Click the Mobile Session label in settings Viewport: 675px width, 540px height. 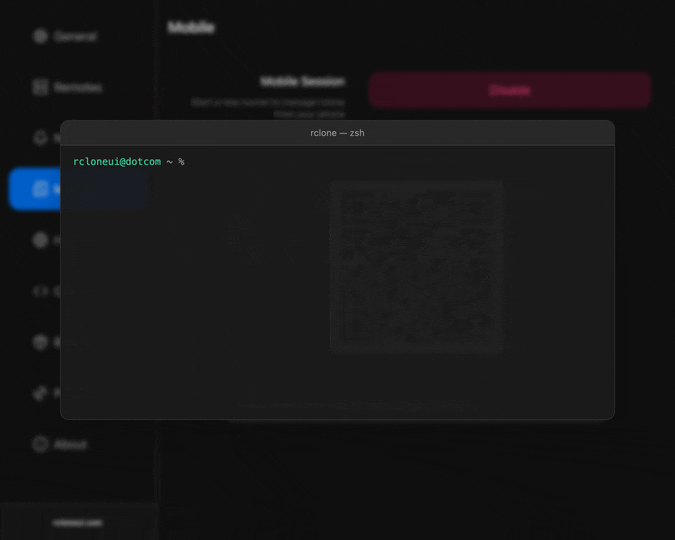[x=303, y=81]
